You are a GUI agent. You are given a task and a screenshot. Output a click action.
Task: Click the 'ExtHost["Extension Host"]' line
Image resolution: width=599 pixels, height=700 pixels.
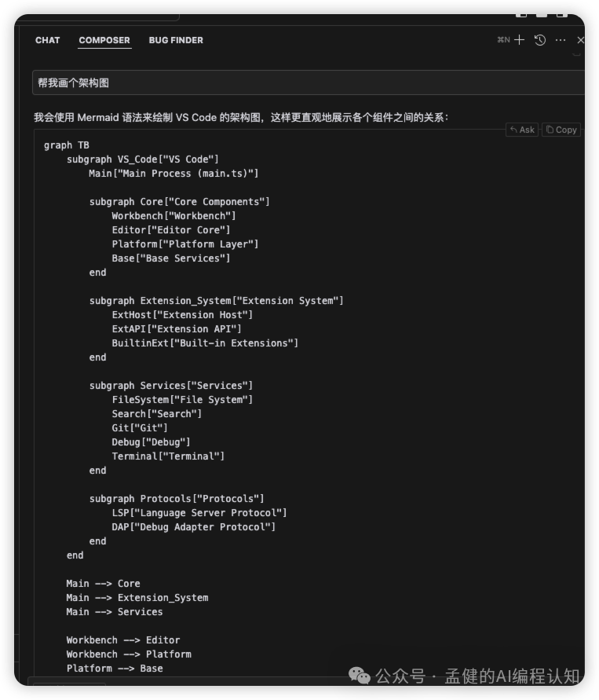point(182,315)
